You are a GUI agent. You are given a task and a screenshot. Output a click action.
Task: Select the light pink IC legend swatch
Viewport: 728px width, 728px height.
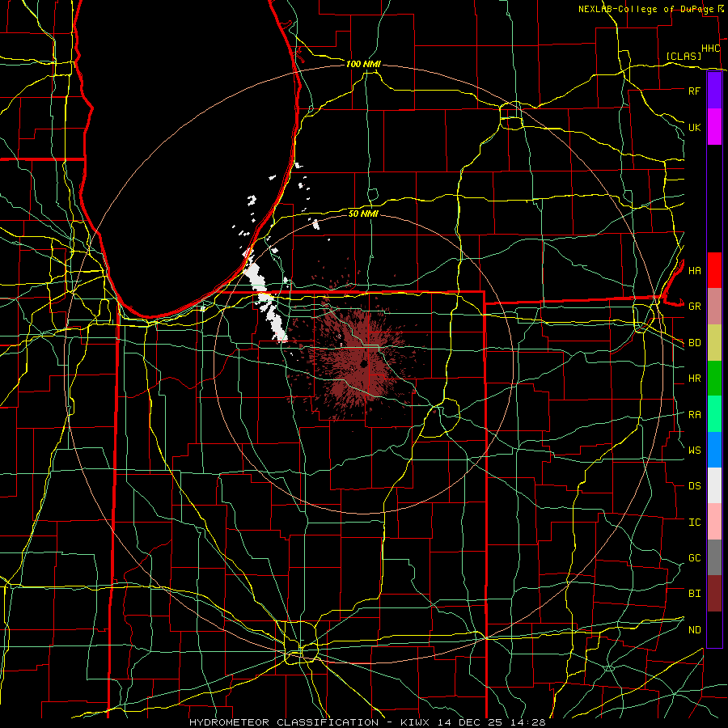[x=714, y=522]
